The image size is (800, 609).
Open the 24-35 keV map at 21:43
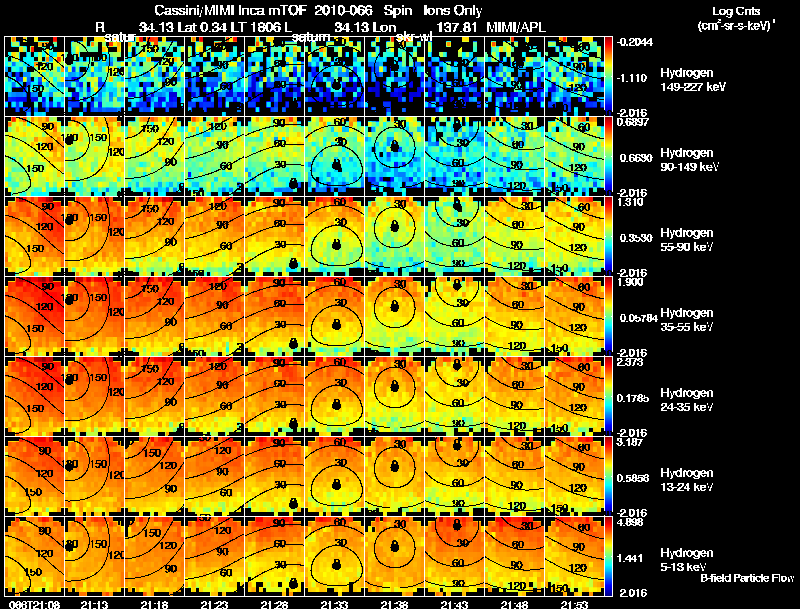[455, 396]
